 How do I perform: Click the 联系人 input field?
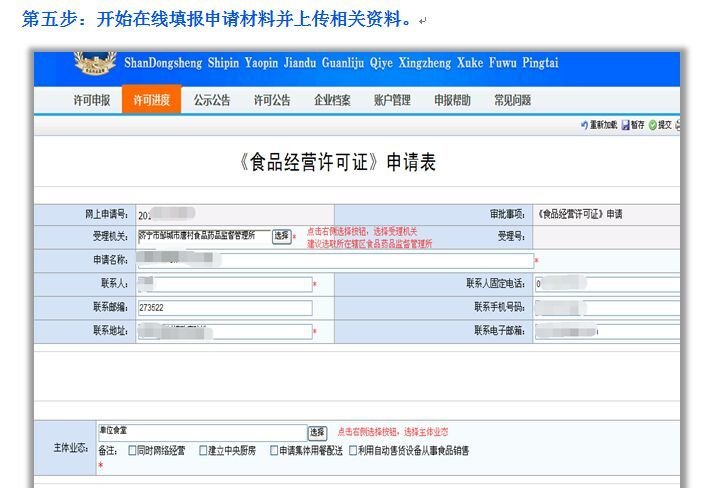pyautogui.click(x=225, y=284)
